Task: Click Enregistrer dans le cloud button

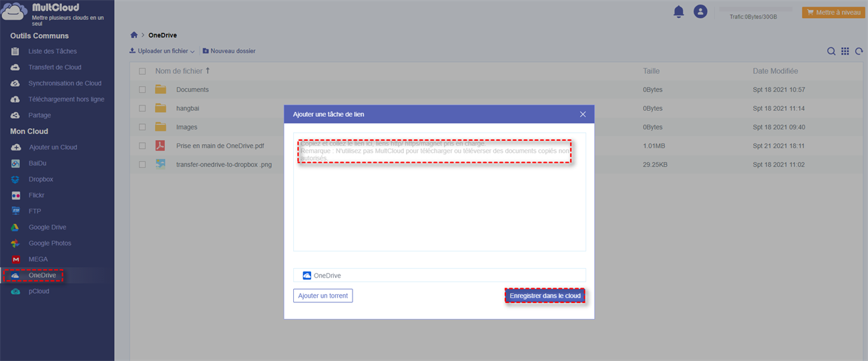Action: click(545, 296)
